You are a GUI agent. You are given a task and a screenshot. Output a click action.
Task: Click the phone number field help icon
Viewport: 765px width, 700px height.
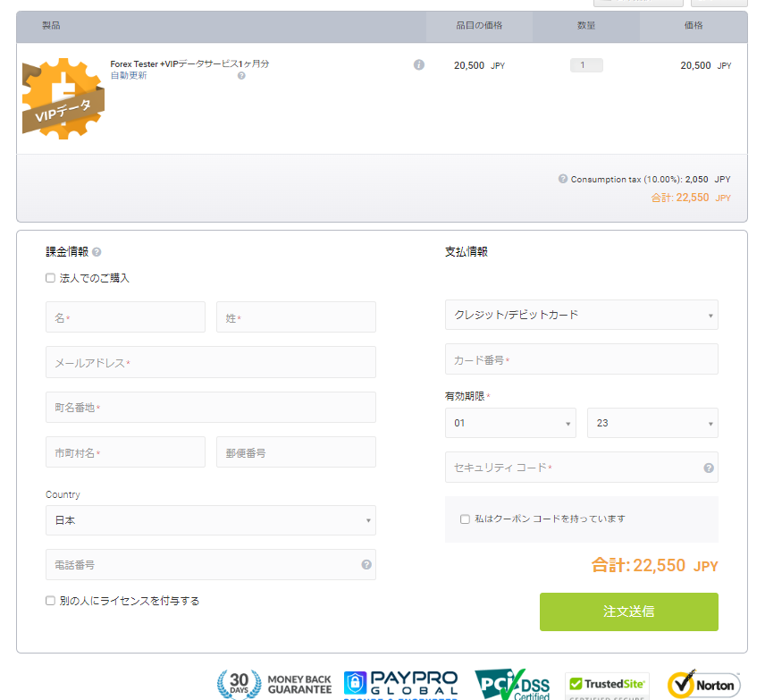click(366, 565)
